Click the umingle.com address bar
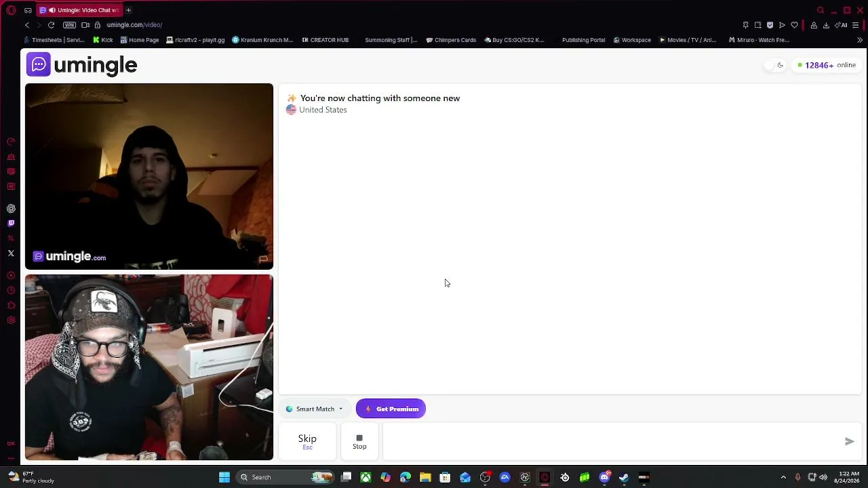 [134, 25]
